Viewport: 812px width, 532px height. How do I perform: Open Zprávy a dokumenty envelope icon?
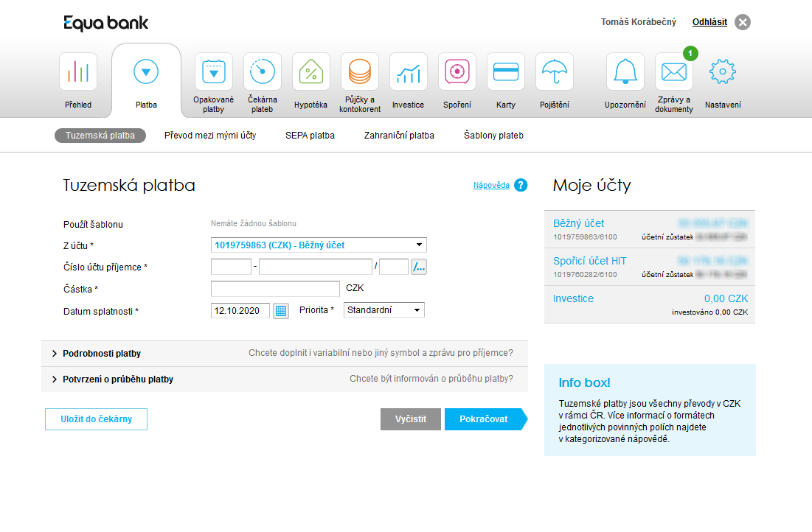[673, 72]
